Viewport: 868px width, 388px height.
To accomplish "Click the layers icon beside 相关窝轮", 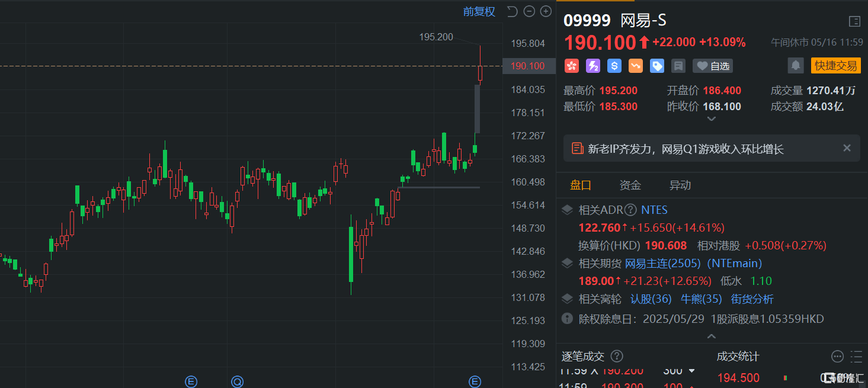I will click(x=567, y=299).
